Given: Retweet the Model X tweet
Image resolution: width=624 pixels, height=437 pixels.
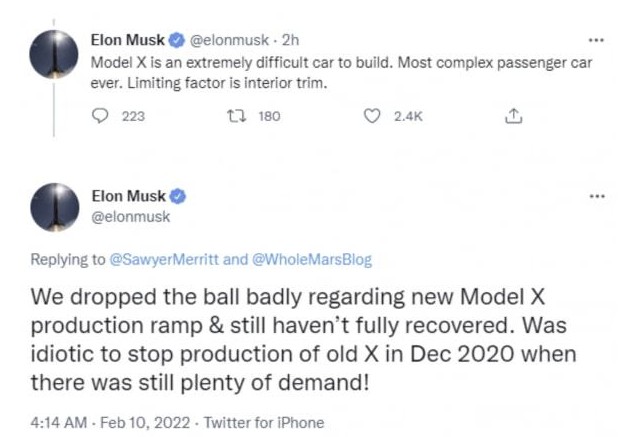Looking at the screenshot, I should tap(237, 116).
